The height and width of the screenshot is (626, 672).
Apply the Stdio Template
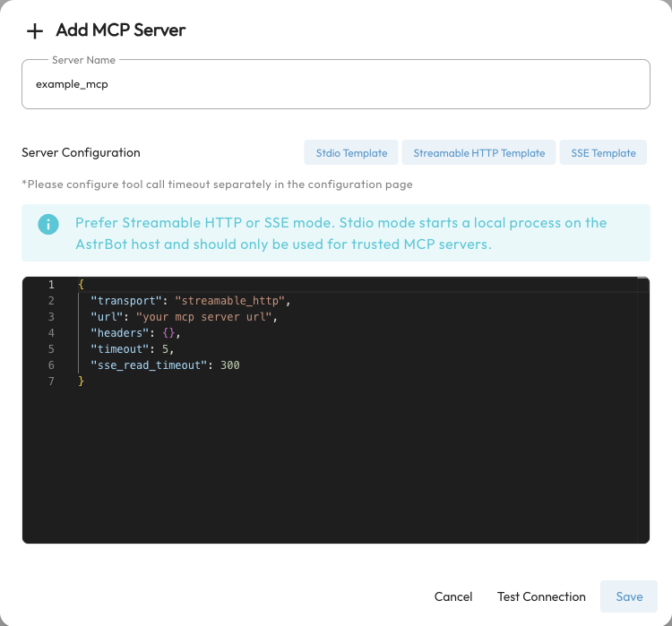351,153
